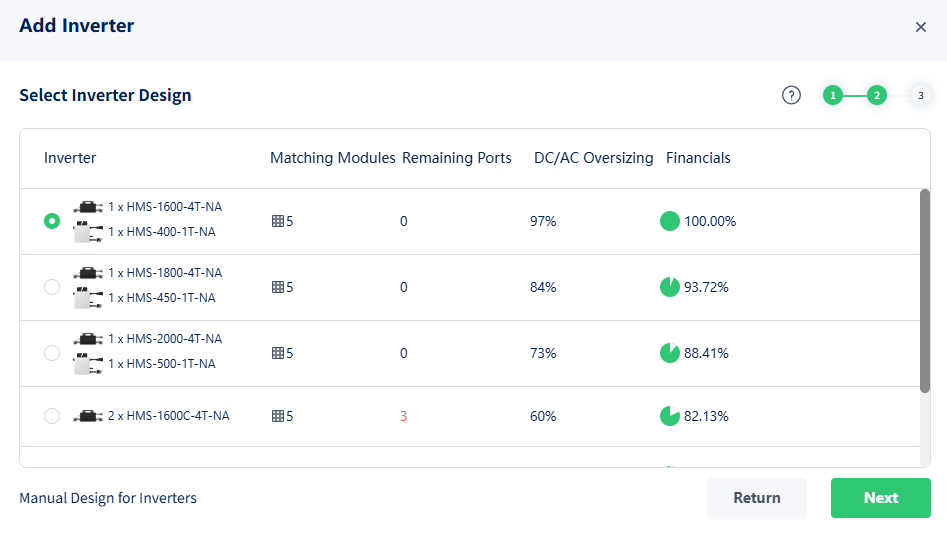This screenshot has width=947, height=536.
Task: Click the DC/AC Oversizing column header
Action: [x=594, y=158]
